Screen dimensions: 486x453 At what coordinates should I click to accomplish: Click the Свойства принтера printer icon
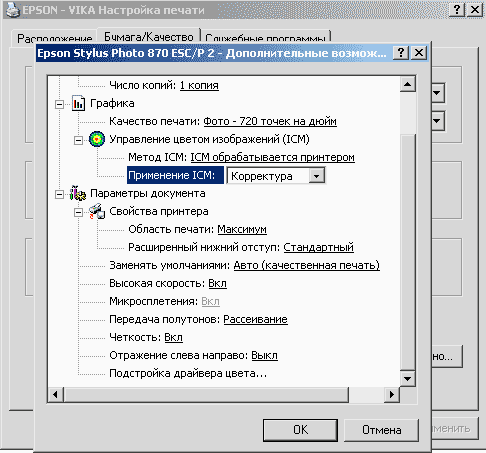[x=97, y=211]
